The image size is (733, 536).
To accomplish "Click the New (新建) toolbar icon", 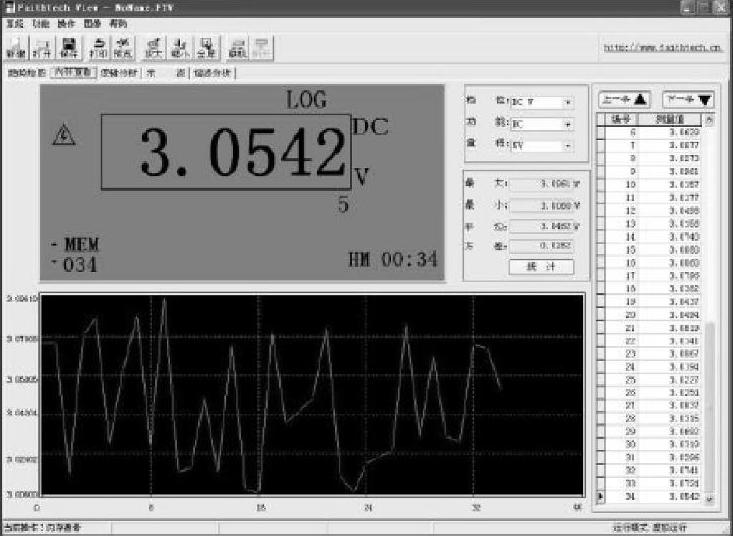I will 15,46.
